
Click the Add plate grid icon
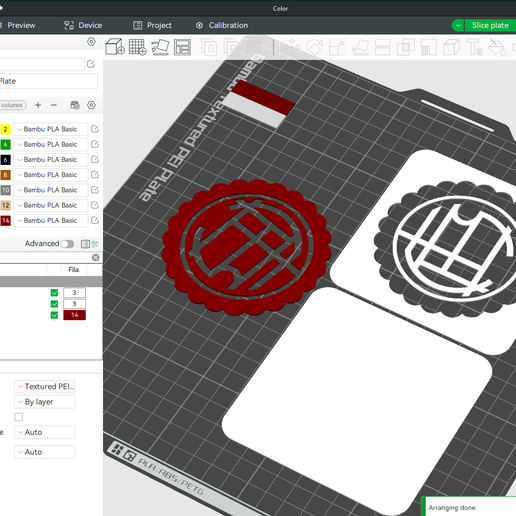pyautogui.click(x=138, y=47)
